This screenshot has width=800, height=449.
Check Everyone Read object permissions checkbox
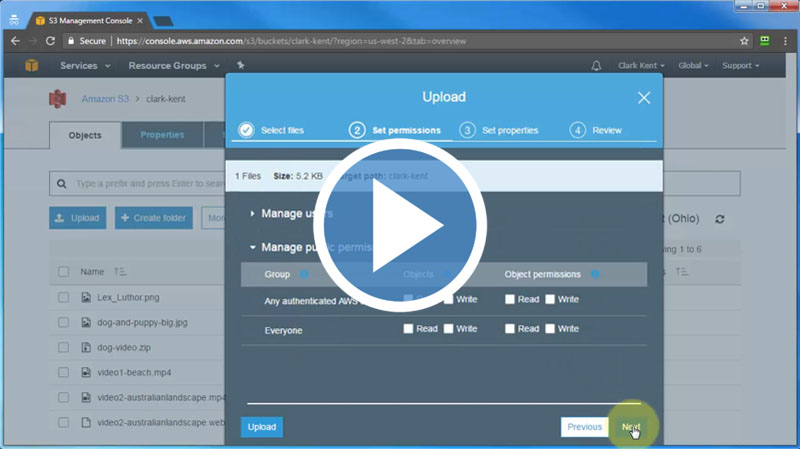(x=510, y=329)
